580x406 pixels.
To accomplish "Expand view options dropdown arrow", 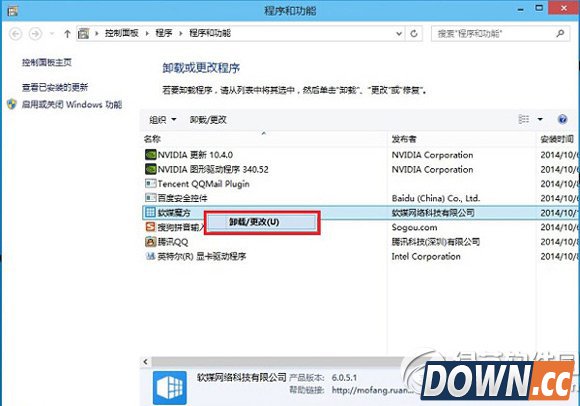I will [540, 119].
